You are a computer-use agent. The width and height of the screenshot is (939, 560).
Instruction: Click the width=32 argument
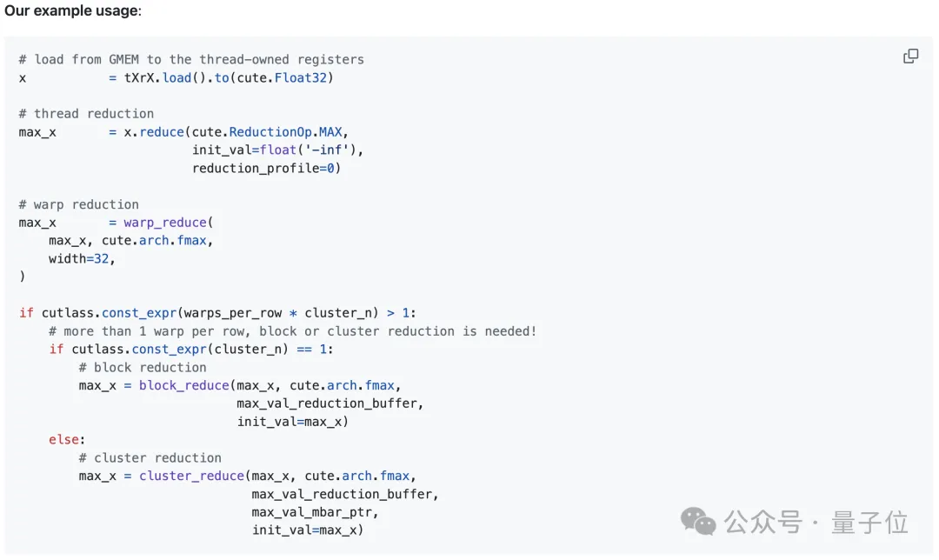point(81,258)
